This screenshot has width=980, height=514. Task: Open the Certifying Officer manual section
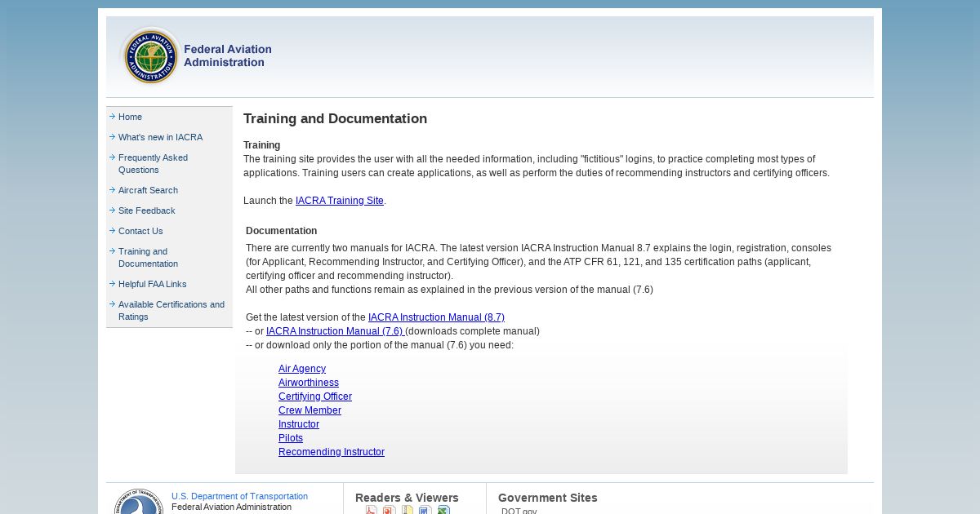pos(315,397)
